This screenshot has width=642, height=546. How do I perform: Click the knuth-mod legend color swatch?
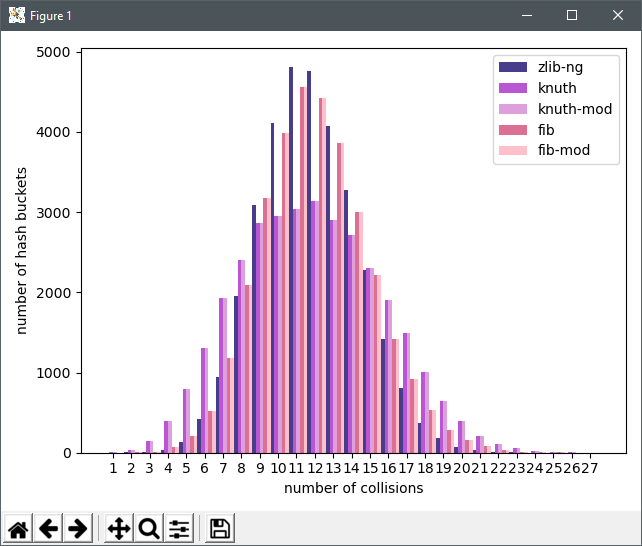pos(513,109)
